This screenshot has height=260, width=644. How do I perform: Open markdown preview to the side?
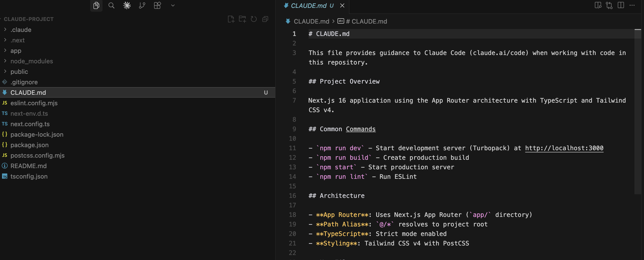[x=598, y=5]
